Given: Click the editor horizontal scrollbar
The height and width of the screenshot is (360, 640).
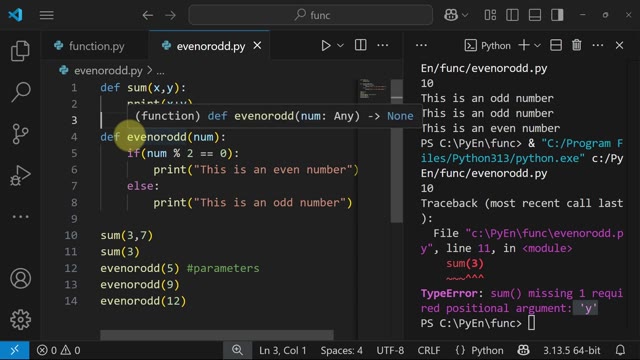Looking at the screenshot, I should pyautogui.click(x=217, y=335).
